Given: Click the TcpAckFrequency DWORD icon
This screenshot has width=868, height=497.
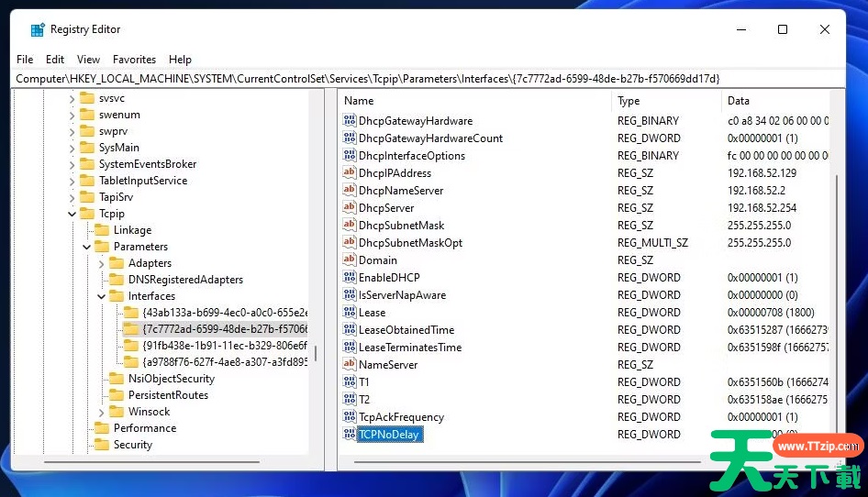Looking at the screenshot, I should coord(350,416).
